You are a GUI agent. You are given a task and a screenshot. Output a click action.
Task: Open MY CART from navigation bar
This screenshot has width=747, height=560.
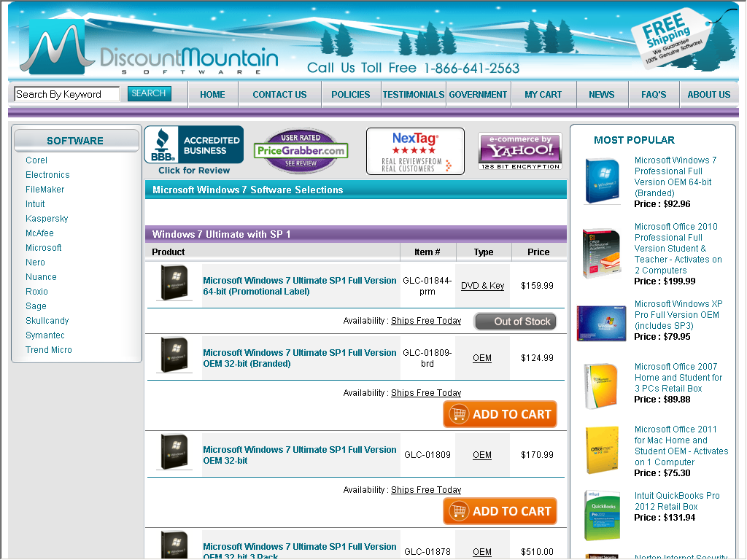click(x=543, y=94)
